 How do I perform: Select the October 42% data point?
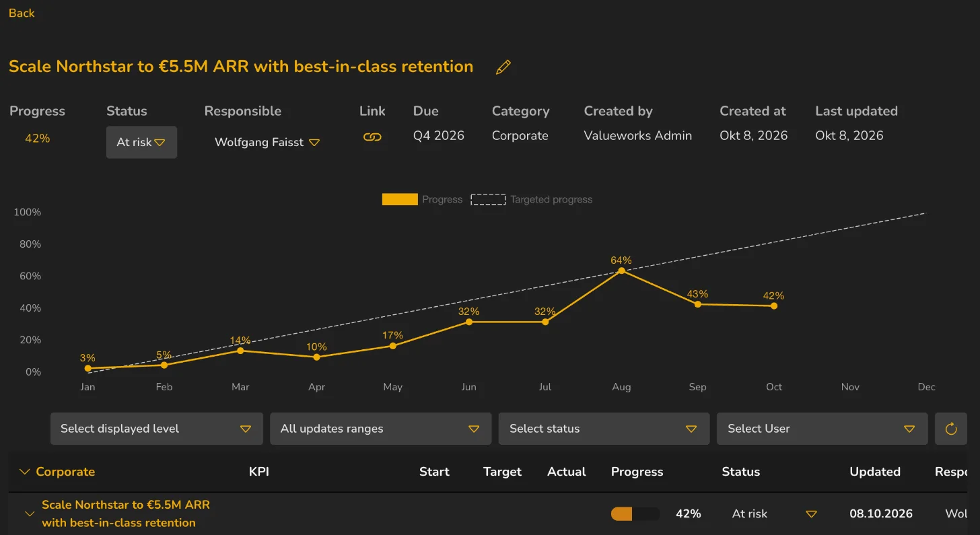[774, 306]
